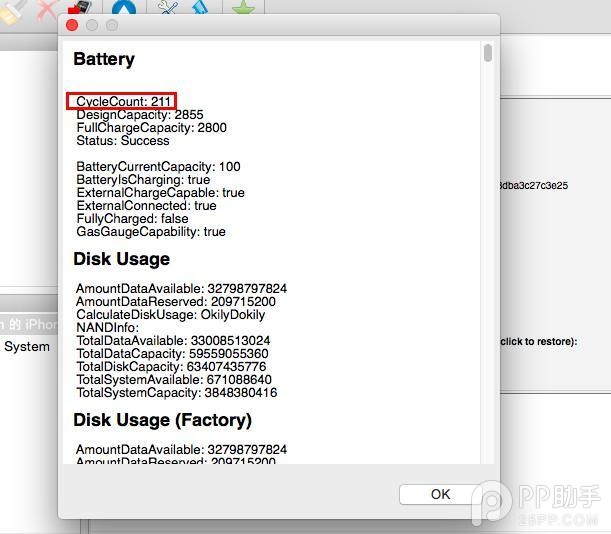Click TotalSystemAvailable: 671088640 text
This screenshot has height=534, width=611.
tap(174, 379)
